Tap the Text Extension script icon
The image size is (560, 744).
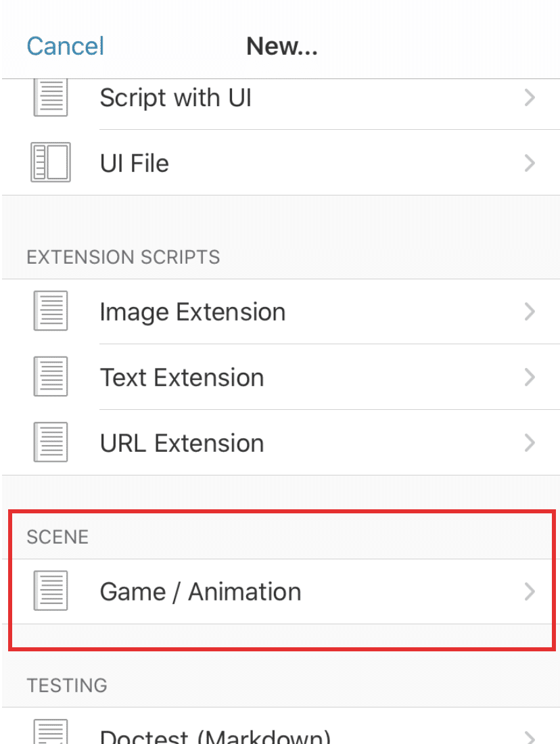pyautogui.click(x=50, y=377)
